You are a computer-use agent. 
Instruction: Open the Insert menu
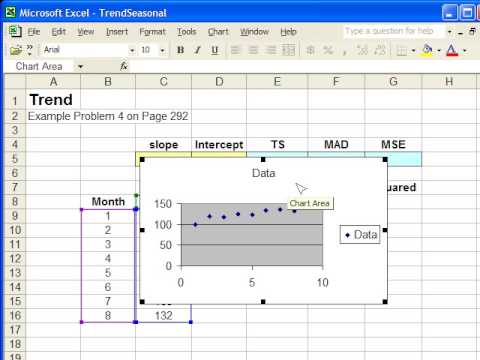pos(117,32)
